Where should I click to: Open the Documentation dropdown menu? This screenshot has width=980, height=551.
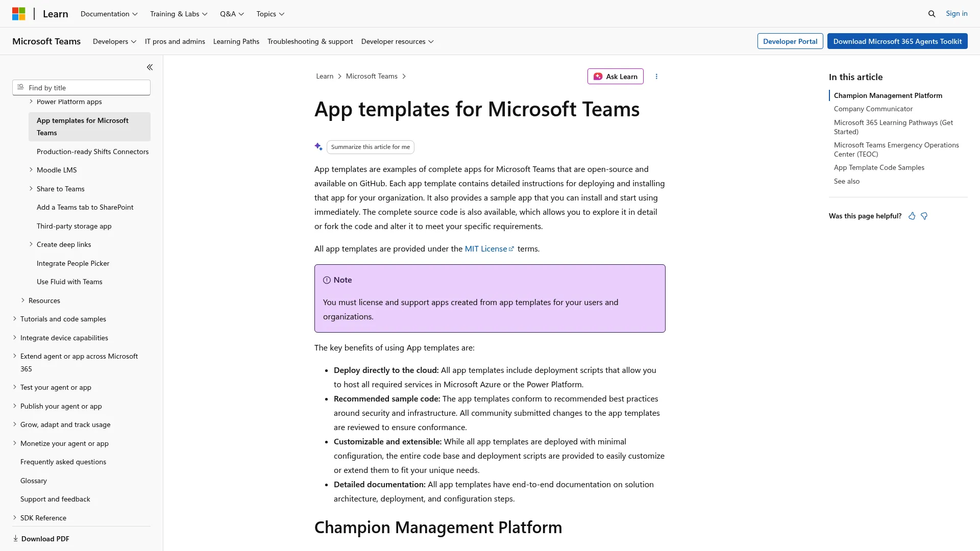(109, 14)
